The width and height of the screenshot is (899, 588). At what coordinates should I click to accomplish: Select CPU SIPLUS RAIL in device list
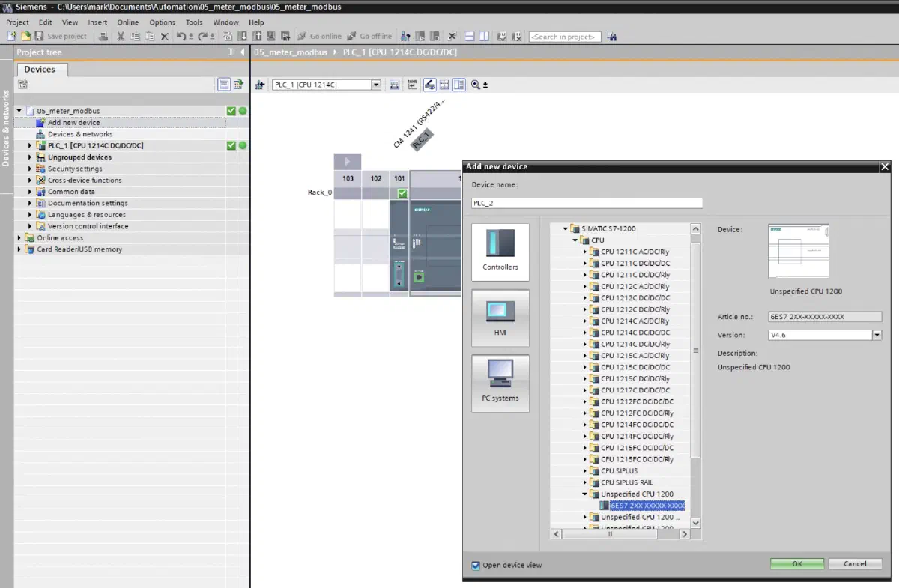pos(626,482)
